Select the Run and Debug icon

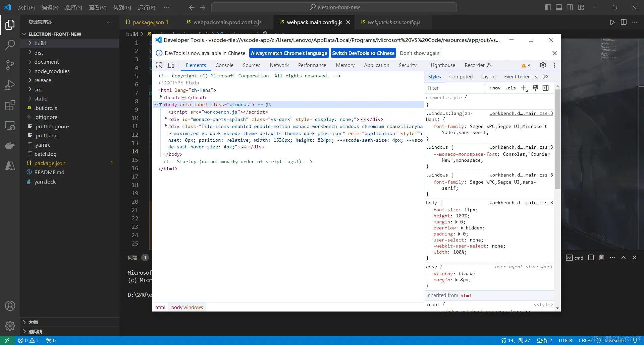10,85
